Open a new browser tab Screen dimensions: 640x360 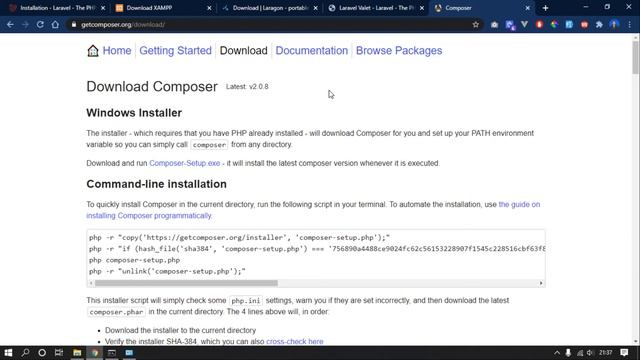point(545,8)
